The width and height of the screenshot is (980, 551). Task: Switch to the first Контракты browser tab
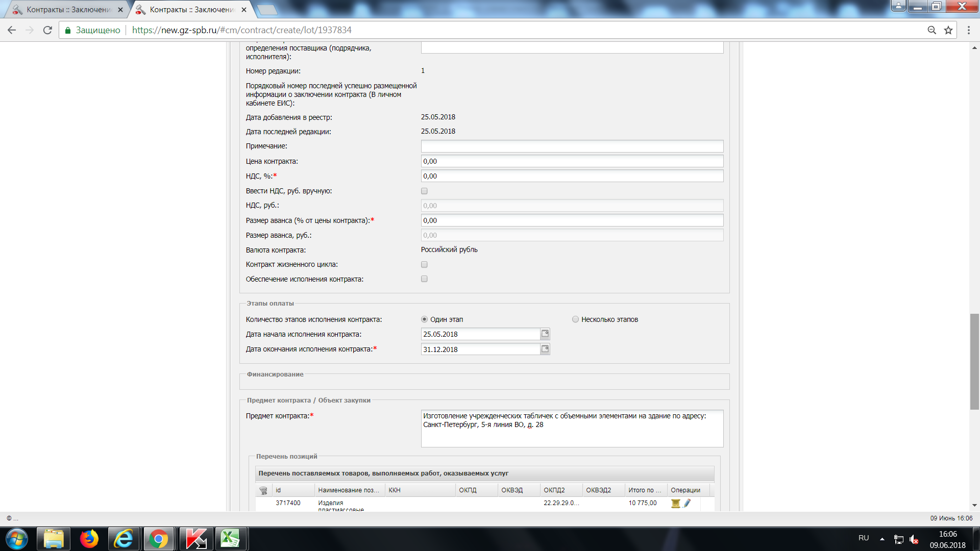68,10
